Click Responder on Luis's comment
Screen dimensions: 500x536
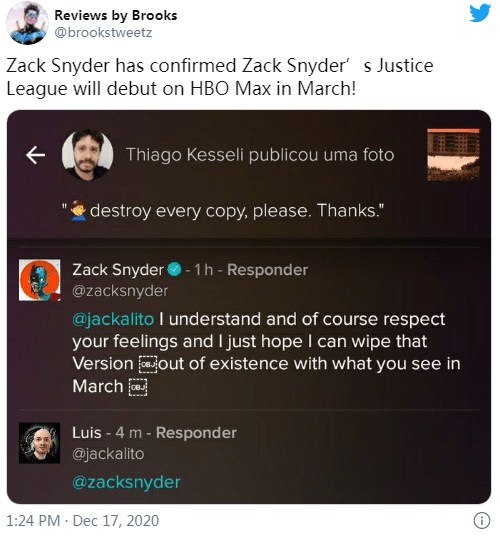[x=196, y=433]
